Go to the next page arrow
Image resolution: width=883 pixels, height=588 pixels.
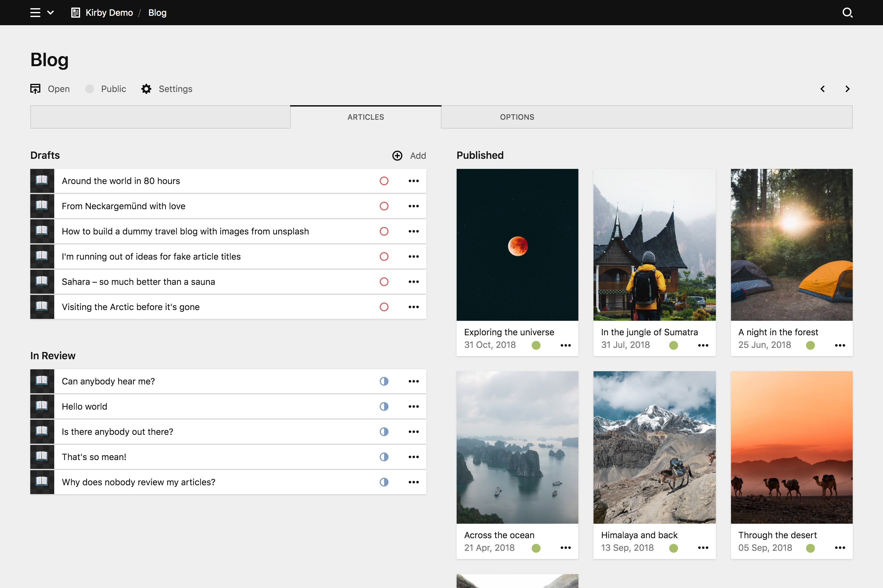(x=847, y=89)
